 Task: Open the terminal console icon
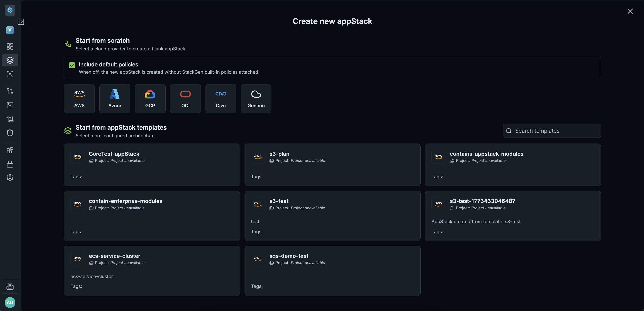coord(10,105)
